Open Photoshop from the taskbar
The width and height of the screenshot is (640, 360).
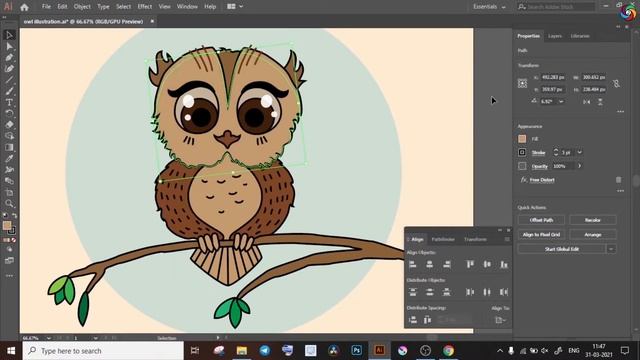(x=356, y=350)
